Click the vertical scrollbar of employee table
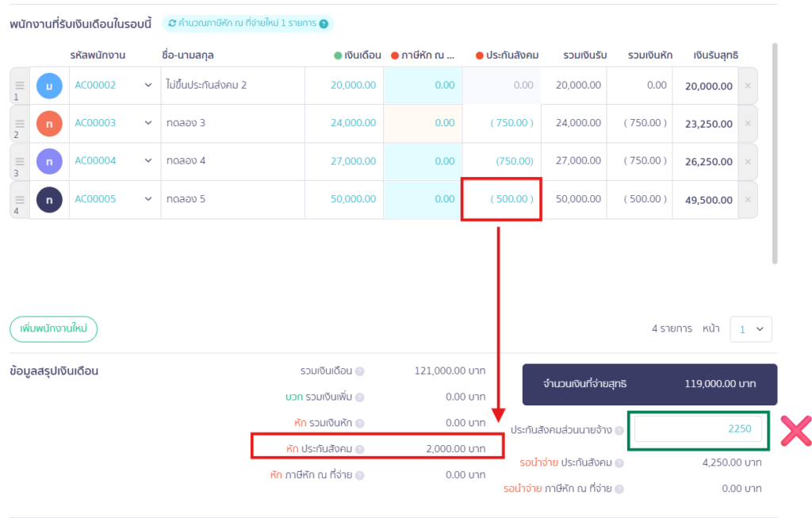The image size is (812, 518). click(775, 151)
